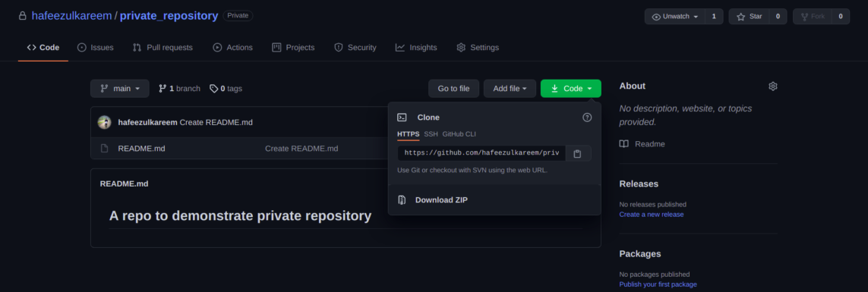868x292 pixels.
Task: Select the HTTPS clone tab
Action: pyautogui.click(x=409, y=133)
